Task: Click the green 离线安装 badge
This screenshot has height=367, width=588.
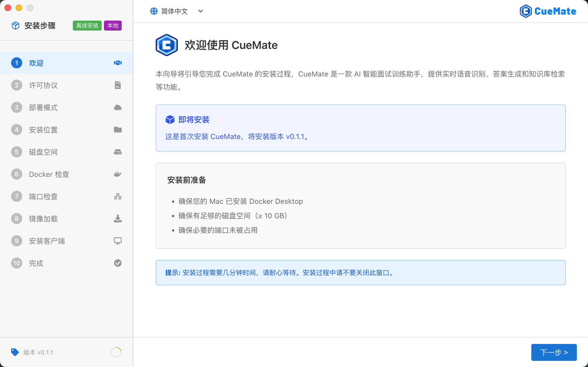Action: pos(87,26)
